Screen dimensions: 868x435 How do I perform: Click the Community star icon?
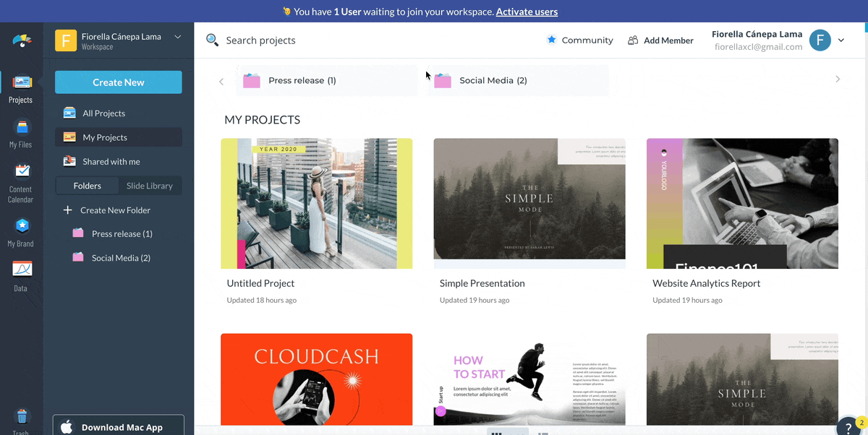click(x=552, y=40)
